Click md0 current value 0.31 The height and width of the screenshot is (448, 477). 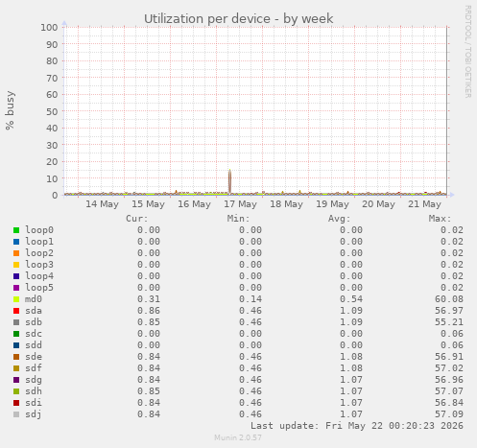pos(149,299)
